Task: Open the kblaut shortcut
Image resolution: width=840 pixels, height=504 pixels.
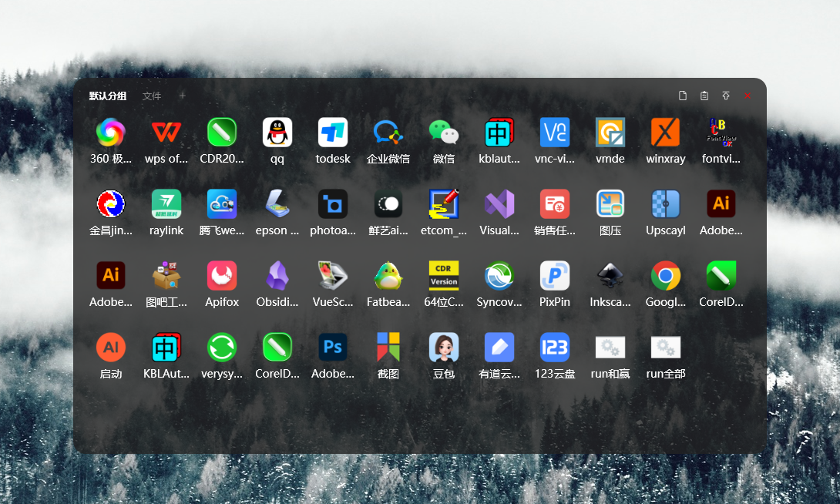Action: (499, 133)
